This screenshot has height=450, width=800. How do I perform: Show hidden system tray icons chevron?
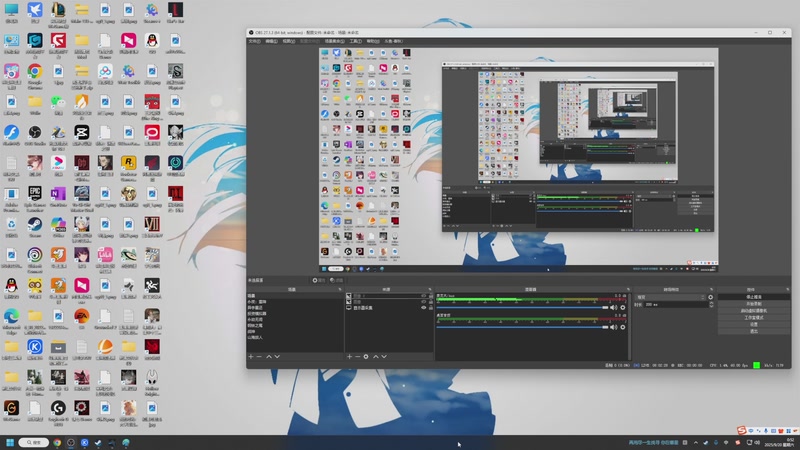coord(695,442)
